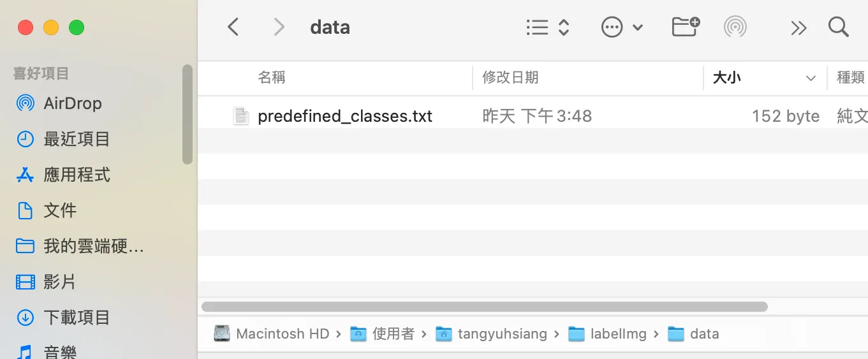Sort by the 名稱 column header
868x359 pixels.
(x=272, y=78)
